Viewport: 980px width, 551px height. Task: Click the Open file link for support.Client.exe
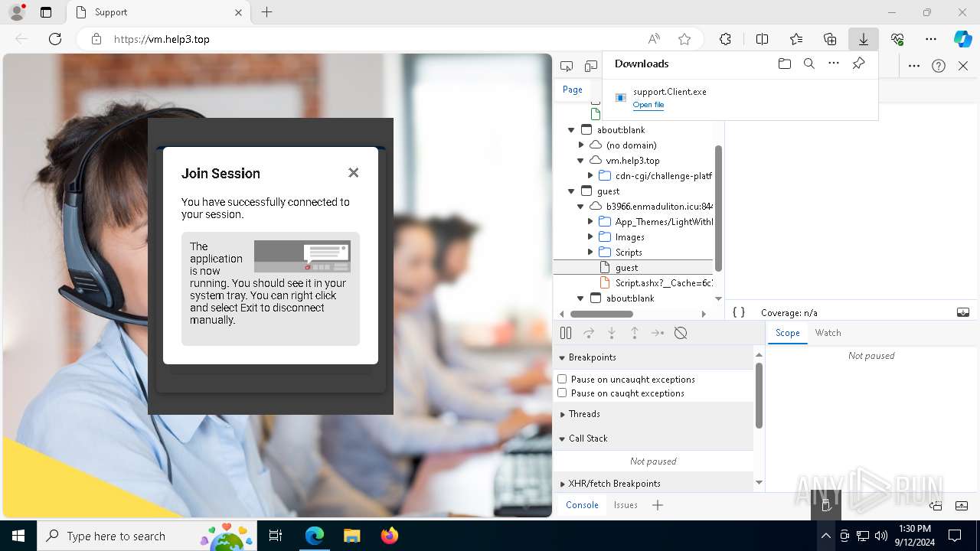pos(648,105)
